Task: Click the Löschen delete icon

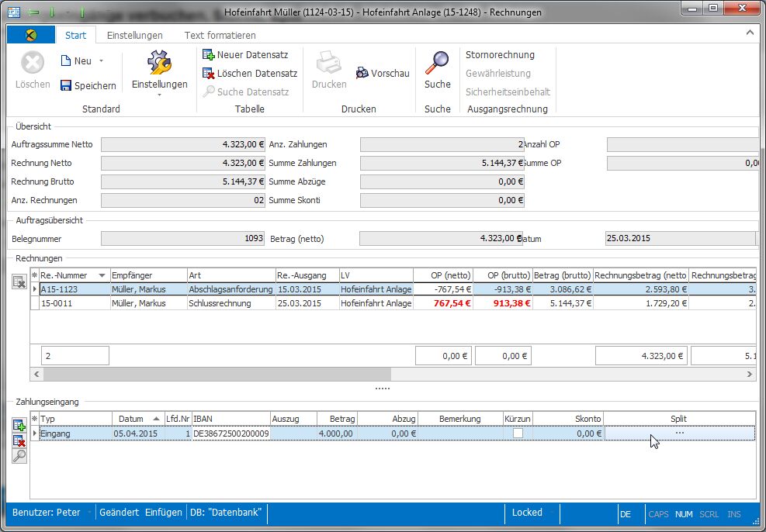Action: pyautogui.click(x=33, y=64)
